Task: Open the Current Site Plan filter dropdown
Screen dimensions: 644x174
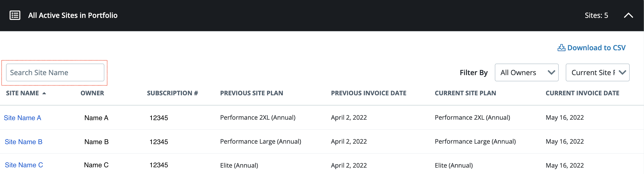Action: (597, 72)
